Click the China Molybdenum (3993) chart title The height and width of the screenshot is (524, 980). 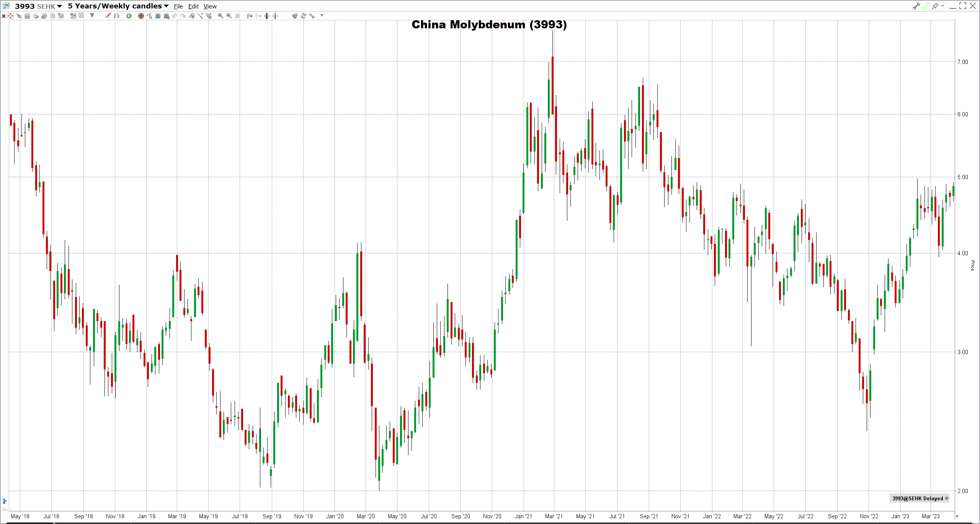click(489, 24)
